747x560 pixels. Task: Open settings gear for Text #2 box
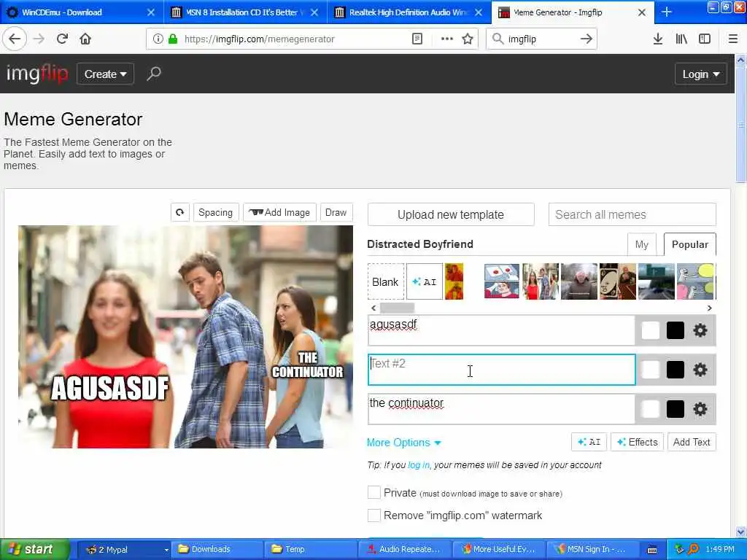coord(700,370)
